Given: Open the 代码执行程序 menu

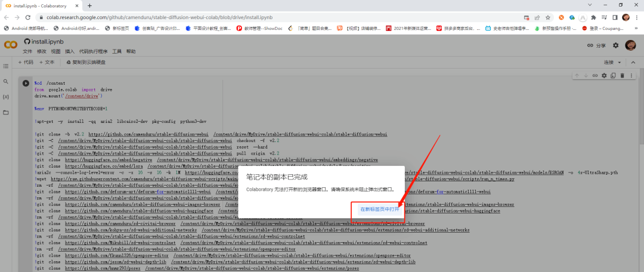Looking at the screenshot, I should click(x=93, y=52).
